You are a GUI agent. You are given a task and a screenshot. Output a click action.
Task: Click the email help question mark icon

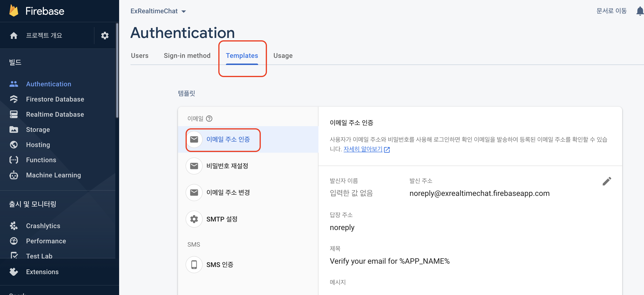pos(209,119)
